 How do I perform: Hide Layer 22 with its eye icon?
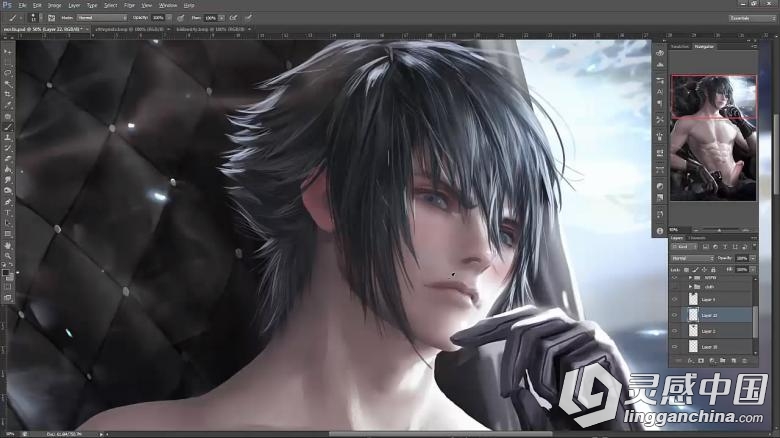tap(675, 315)
